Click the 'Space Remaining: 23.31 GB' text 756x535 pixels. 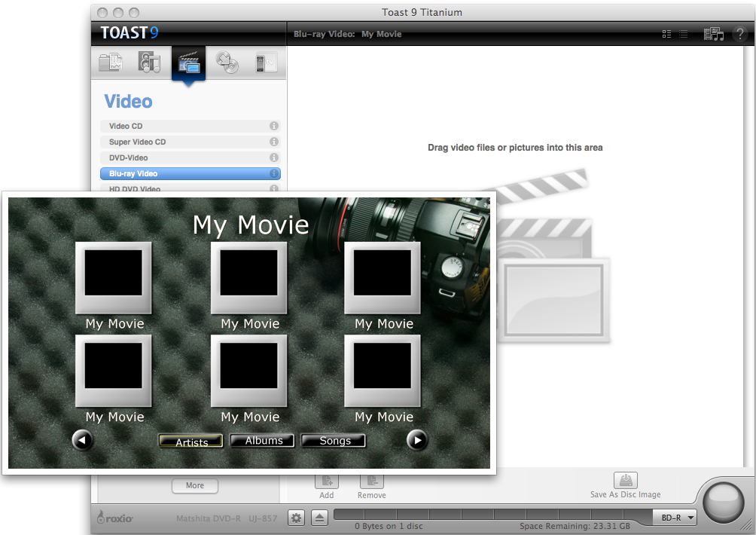(x=575, y=526)
